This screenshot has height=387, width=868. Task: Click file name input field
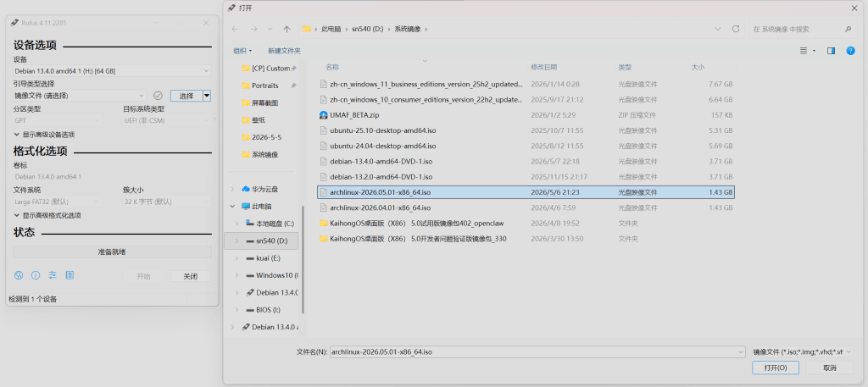(x=533, y=351)
